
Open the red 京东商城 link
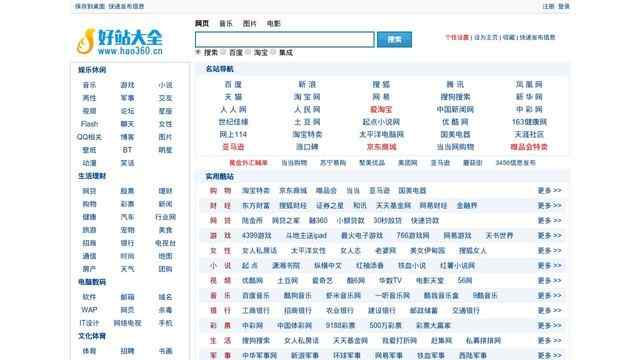point(381,147)
